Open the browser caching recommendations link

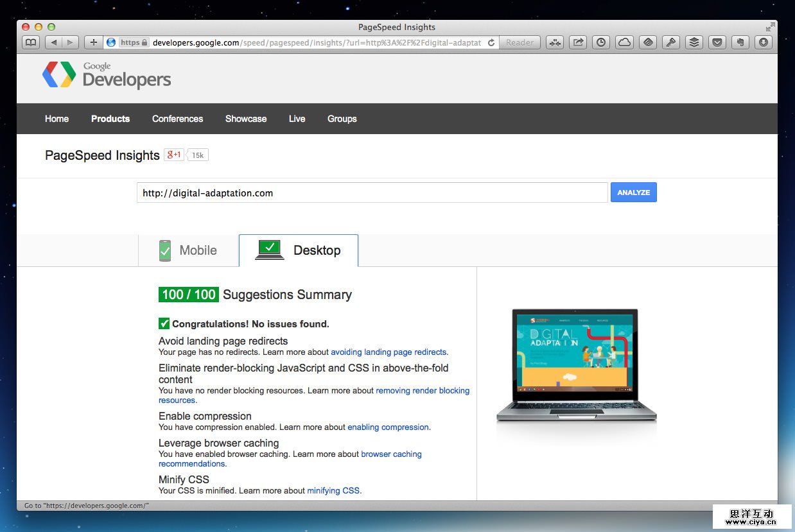coord(391,454)
